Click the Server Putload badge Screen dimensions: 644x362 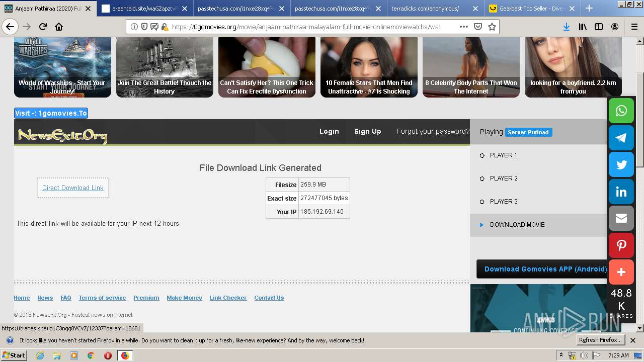[528, 132]
